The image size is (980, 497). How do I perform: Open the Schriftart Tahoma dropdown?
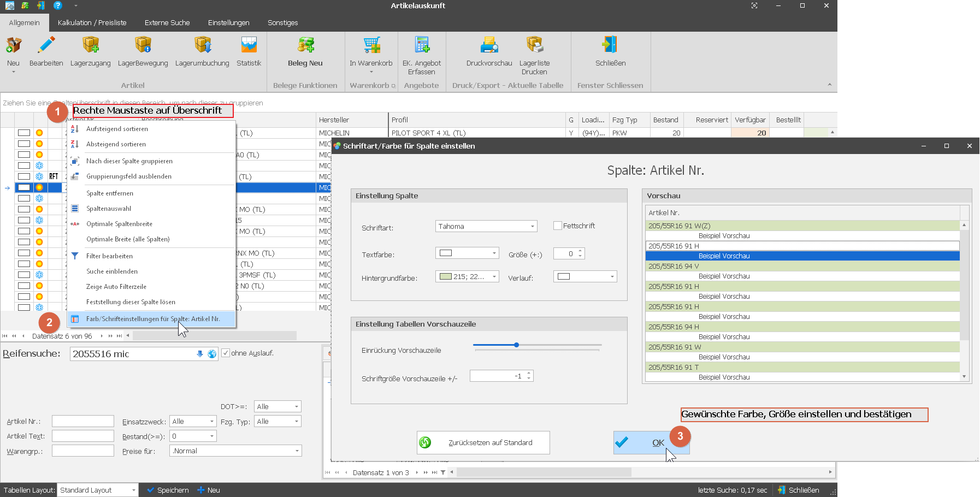[532, 227]
